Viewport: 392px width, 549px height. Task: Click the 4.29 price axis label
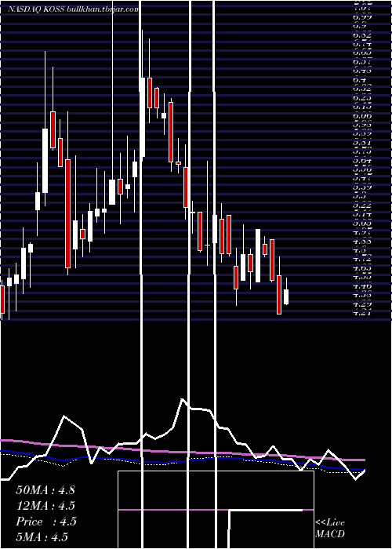tap(362, 304)
